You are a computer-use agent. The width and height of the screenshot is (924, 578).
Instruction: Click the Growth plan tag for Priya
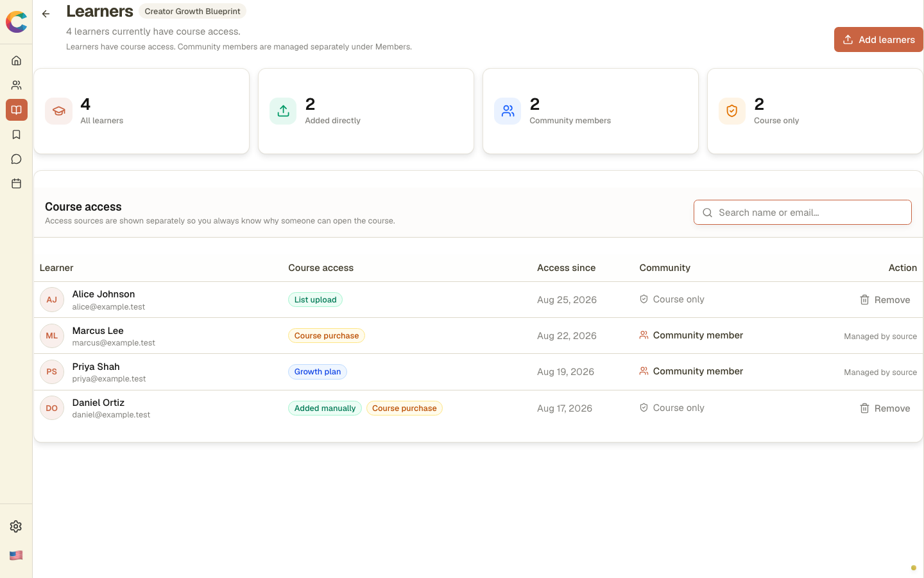tap(318, 372)
